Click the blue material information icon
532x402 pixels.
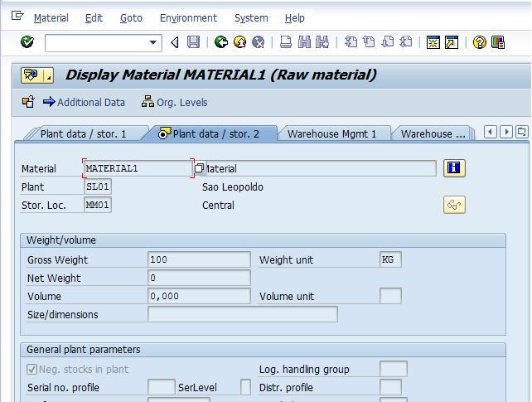454,168
